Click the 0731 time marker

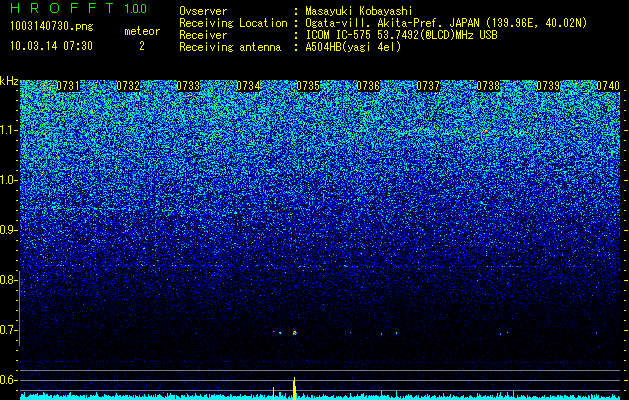tap(68, 86)
